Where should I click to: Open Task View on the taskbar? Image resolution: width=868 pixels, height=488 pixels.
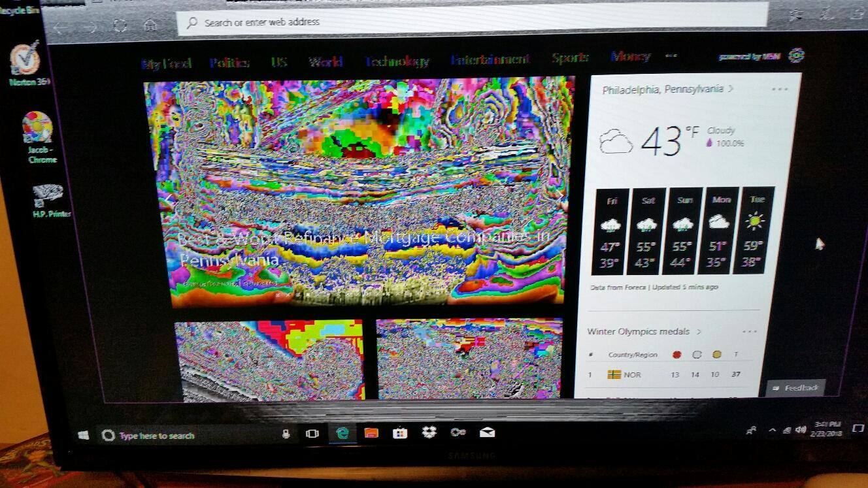point(312,434)
